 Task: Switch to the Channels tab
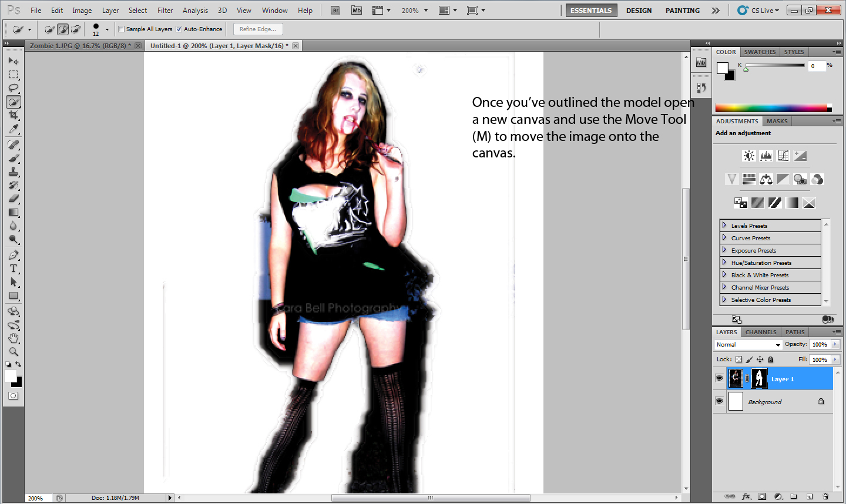click(x=761, y=332)
